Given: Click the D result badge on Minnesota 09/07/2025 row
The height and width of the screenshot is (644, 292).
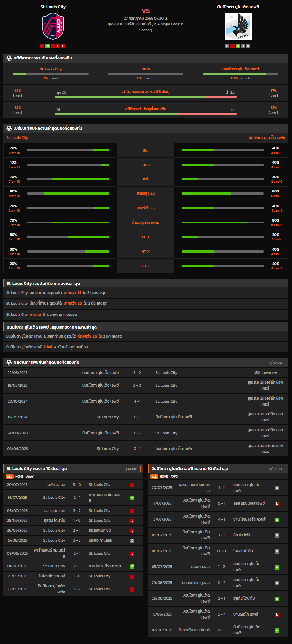Looking at the screenshot, I should (x=277, y=535).
